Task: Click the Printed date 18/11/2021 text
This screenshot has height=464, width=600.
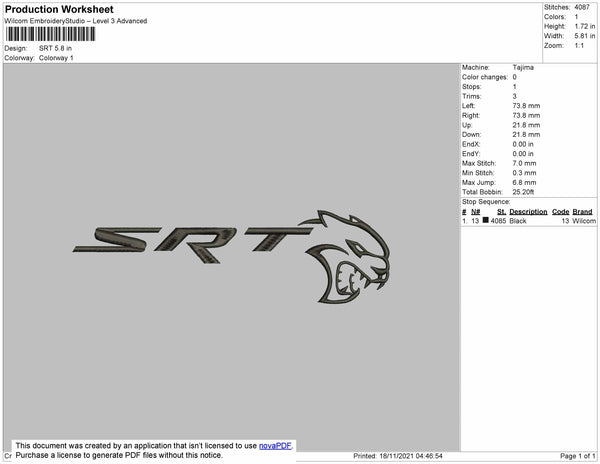Action: tap(398, 456)
